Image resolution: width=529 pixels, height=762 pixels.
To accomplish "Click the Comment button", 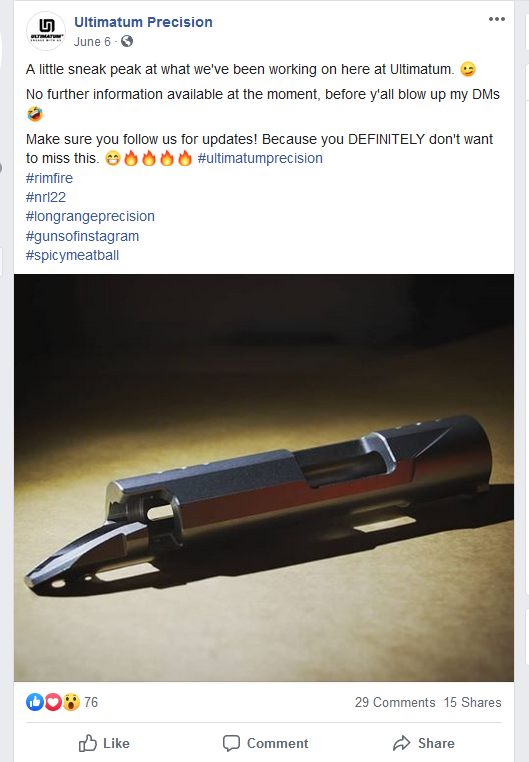I will 265,743.
